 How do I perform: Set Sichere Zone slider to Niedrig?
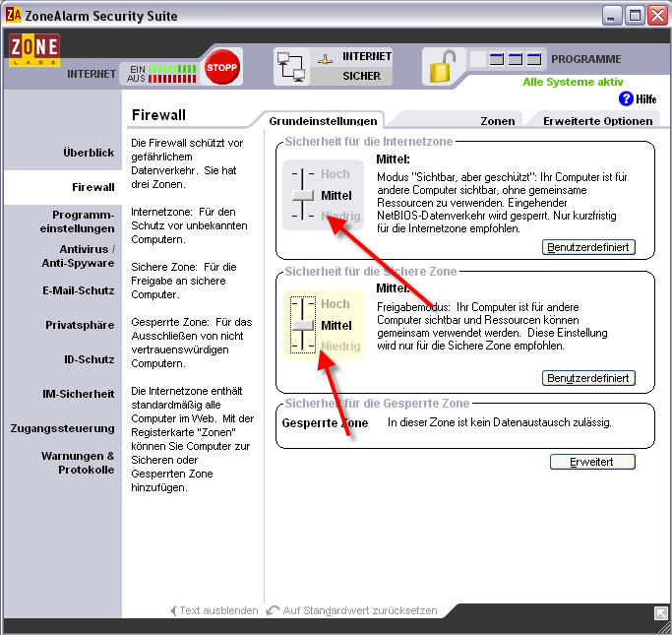point(340,346)
